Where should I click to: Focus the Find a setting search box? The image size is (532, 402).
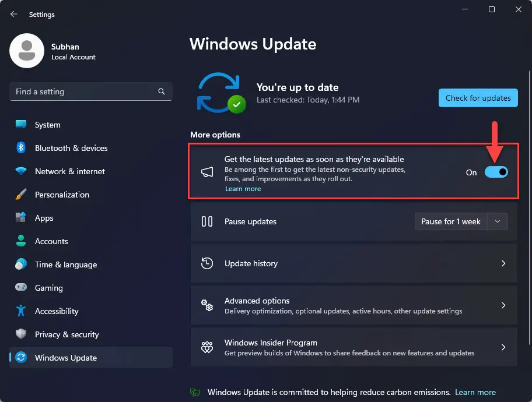click(x=91, y=91)
